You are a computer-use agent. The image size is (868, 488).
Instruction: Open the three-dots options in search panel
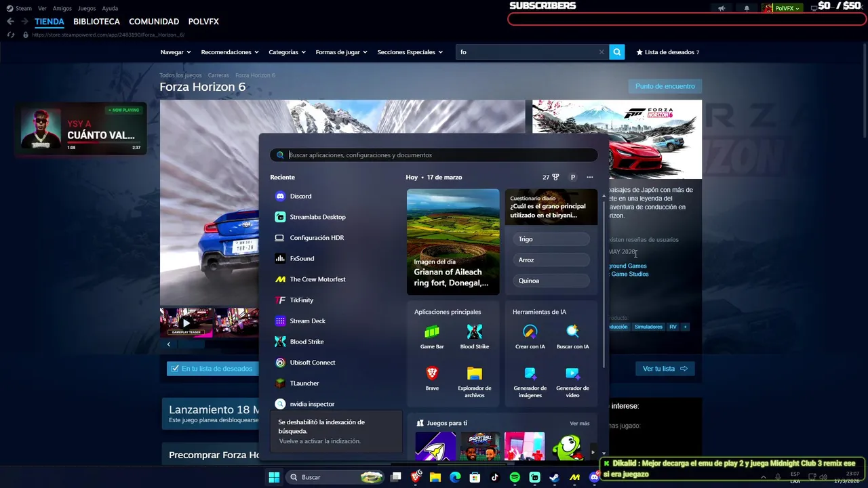[x=590, y=177]
